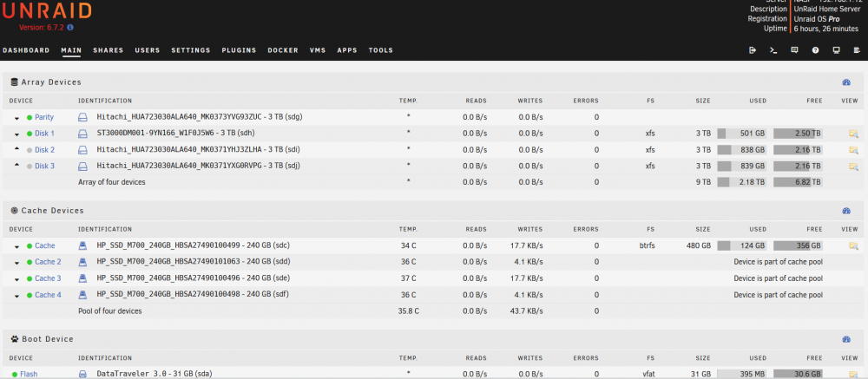
Task: Open the Cache 2 device link
Action: [48, 262]
